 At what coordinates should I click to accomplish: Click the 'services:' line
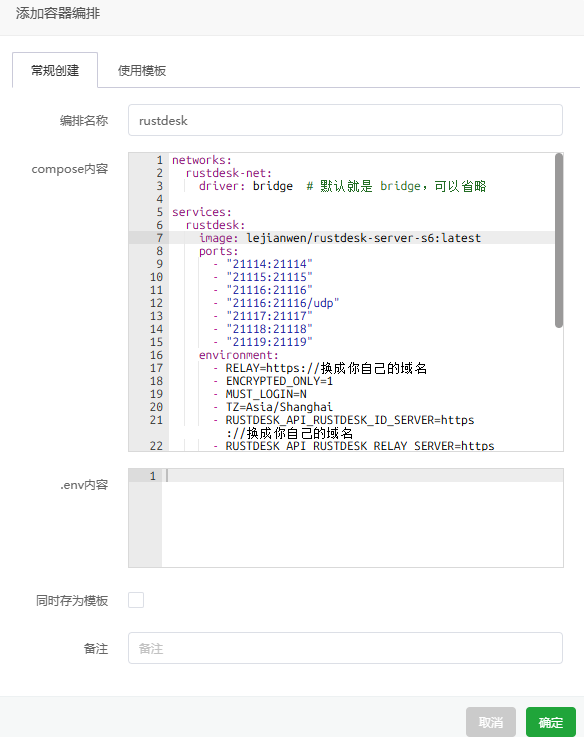pos(202,212)
